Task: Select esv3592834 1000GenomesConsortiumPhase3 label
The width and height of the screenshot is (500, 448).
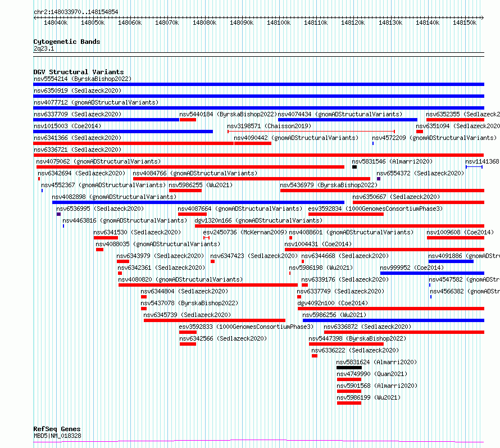Action: 376,209
